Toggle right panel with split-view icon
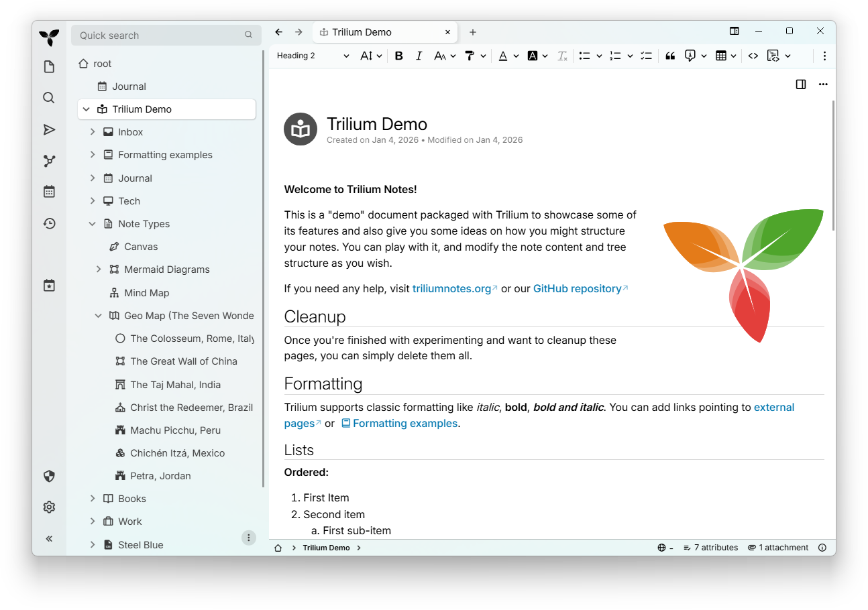868x610 pixels. click(x=800, y=84)
